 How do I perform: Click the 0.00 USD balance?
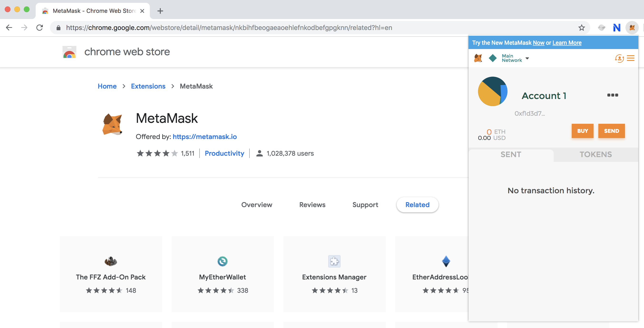click(492, 138)
